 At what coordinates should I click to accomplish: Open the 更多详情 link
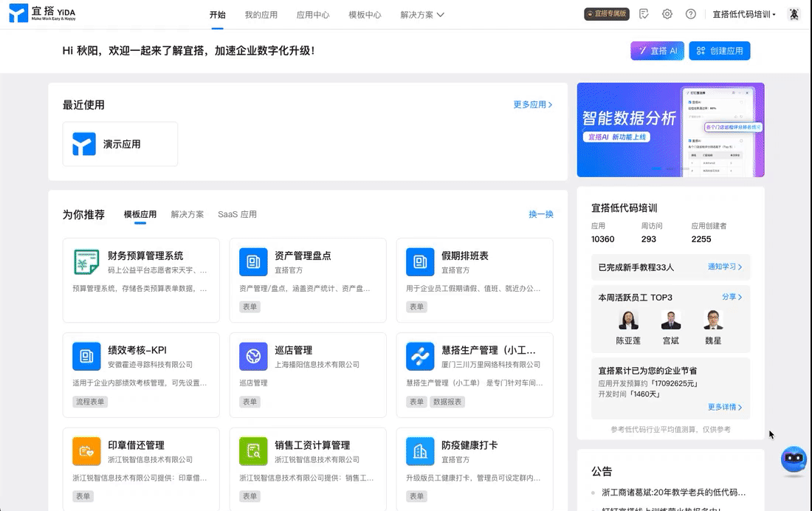(725, 407)
